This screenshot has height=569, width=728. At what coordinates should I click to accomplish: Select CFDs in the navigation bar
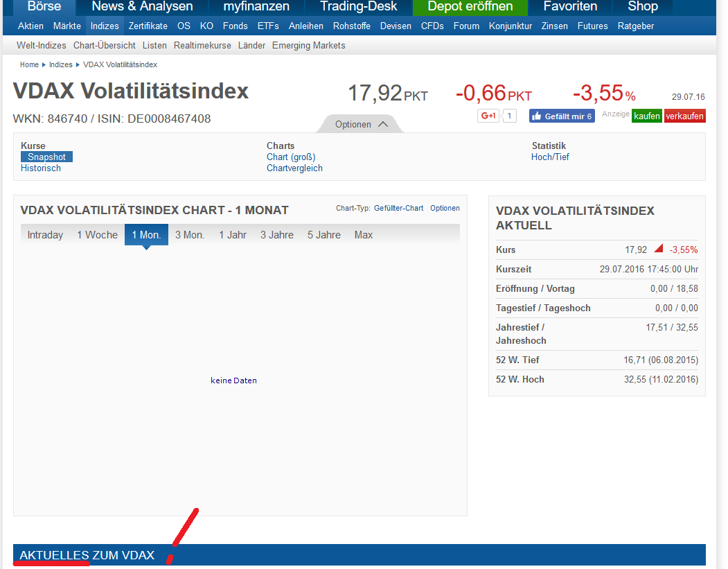(x=432, y=26)
